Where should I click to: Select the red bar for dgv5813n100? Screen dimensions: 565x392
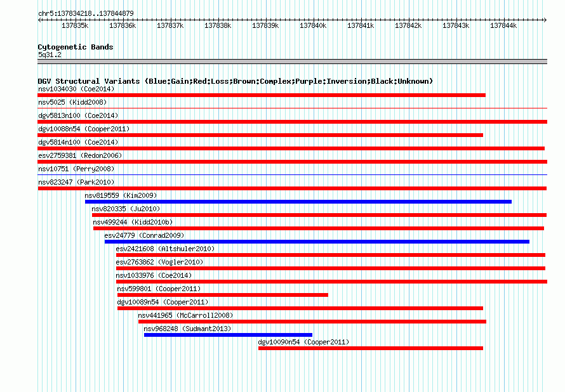pos(292,122)
